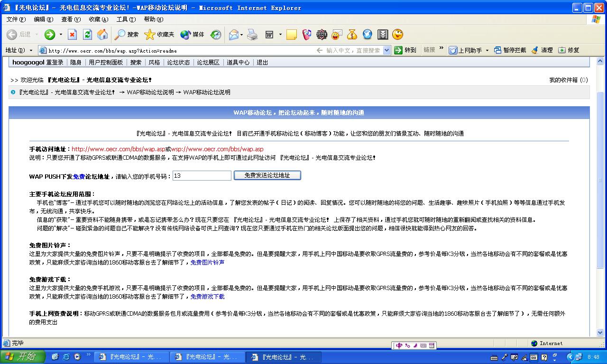Click the 风格 style nav link
Image resolution: width=607 pixels, height=364 pixels.
(x=154, y=63)
